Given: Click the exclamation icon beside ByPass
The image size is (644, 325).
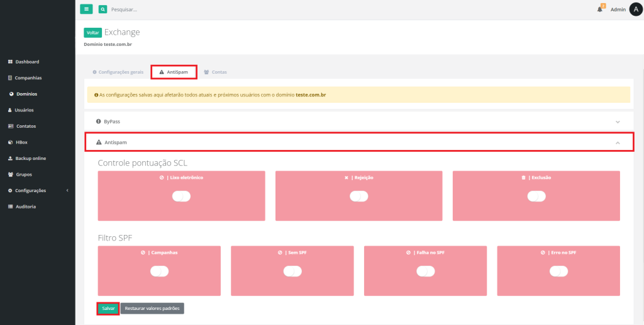Looking at the screenshot, I should [99, 122].
